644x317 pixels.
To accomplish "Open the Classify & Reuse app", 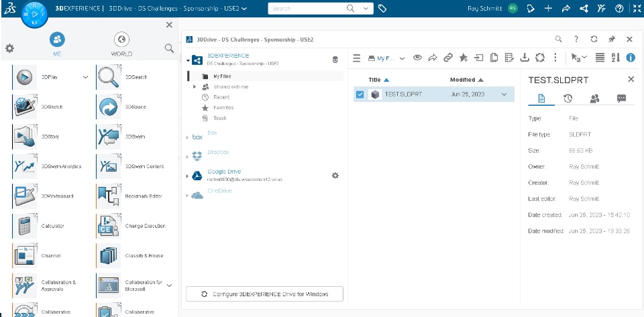I will tap(109, 255).
